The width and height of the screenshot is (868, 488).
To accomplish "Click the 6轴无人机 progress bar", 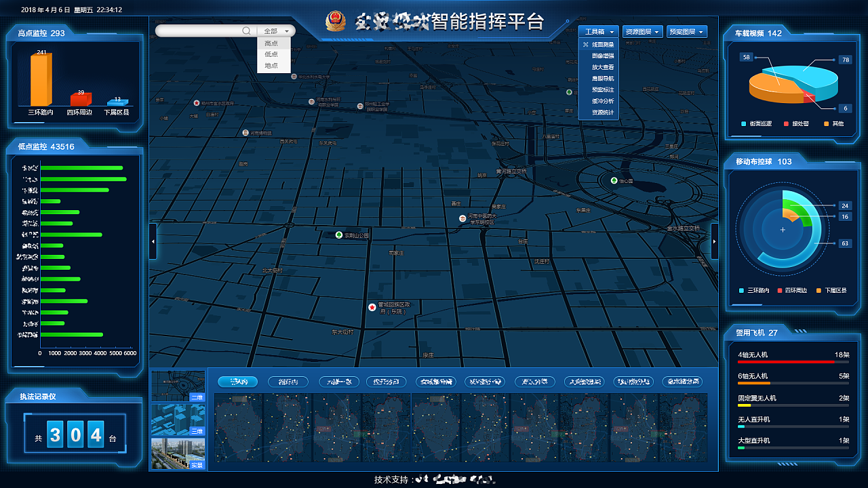I will click(793, 384).
